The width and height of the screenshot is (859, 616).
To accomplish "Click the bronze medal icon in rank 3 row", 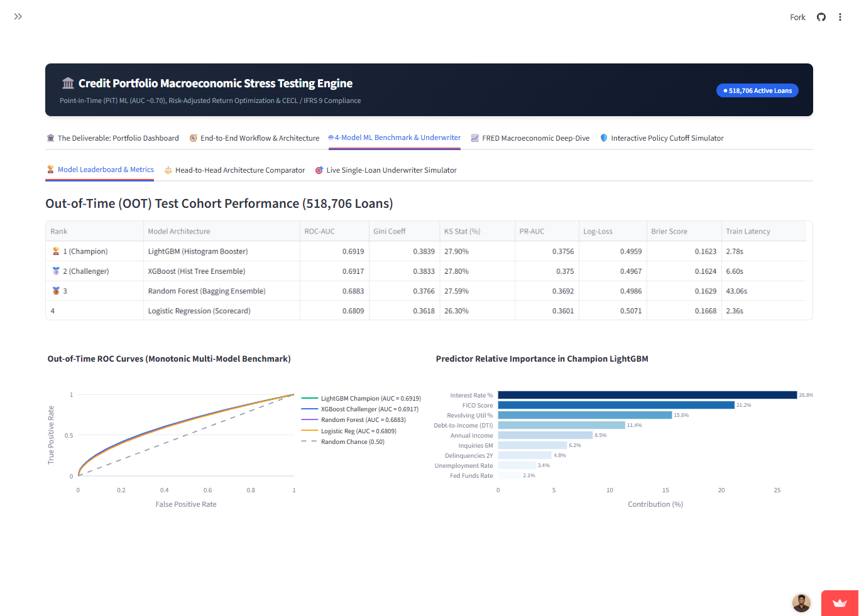I will pyautogui.click(x=56, y=291).
